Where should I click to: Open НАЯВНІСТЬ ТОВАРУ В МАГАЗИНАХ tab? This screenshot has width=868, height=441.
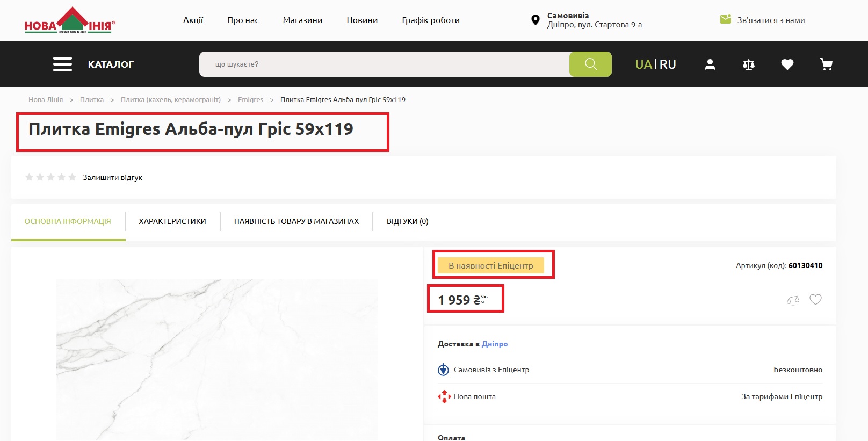pyautogui.click(x=296, y=221)
